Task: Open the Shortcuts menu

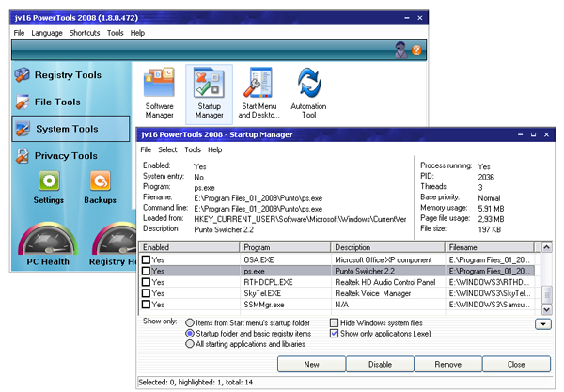Action: pyautogui.click(x=85, y=33)
